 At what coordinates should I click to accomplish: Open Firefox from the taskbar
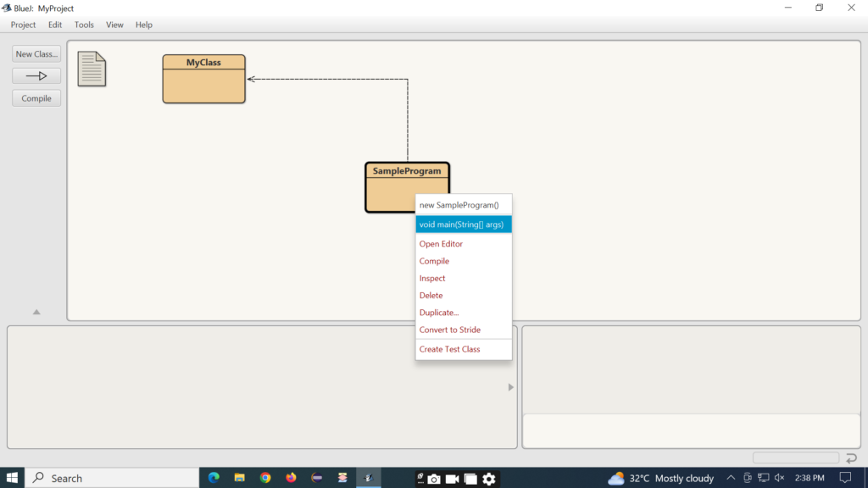tap(291, 477)
